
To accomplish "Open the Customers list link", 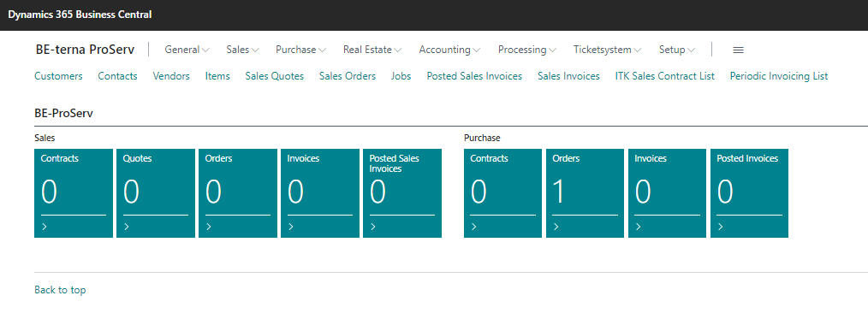I will (58, 76).
